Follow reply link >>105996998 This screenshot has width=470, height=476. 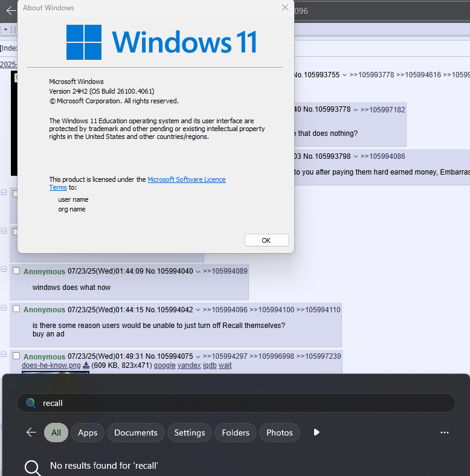(x=272, y=356)
